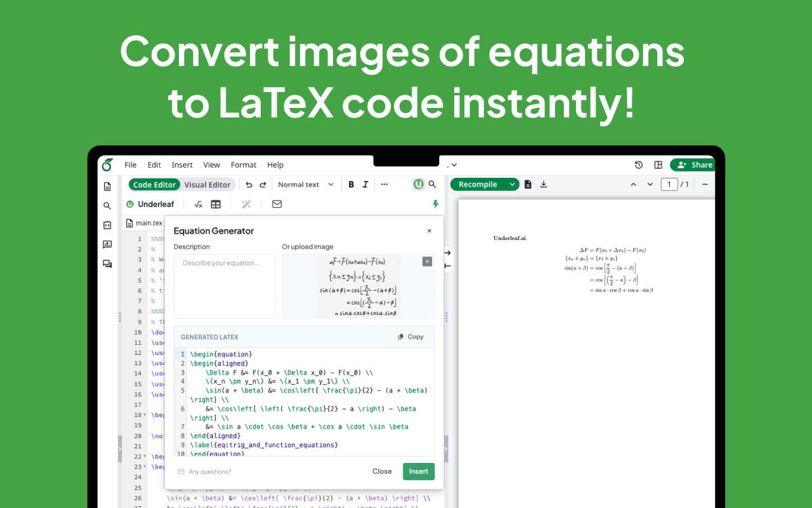Open the integrations code-box sidebar icon
The width and height of the screenshot is (812, 508).
(x=107, y=225)
